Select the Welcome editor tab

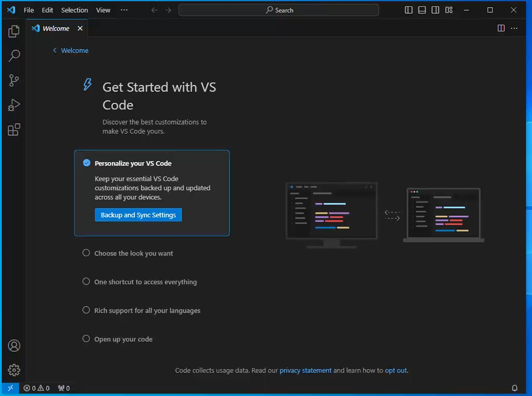(57, 28)
